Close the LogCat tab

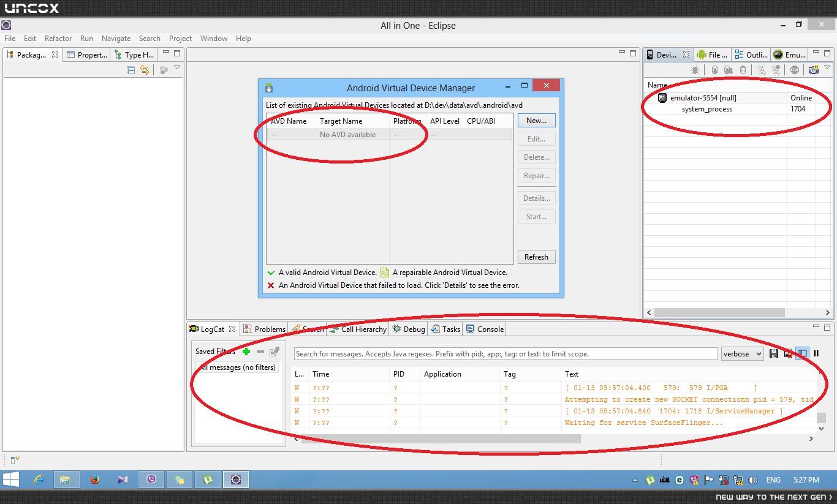pyautogui.click(x=232, y=329)
